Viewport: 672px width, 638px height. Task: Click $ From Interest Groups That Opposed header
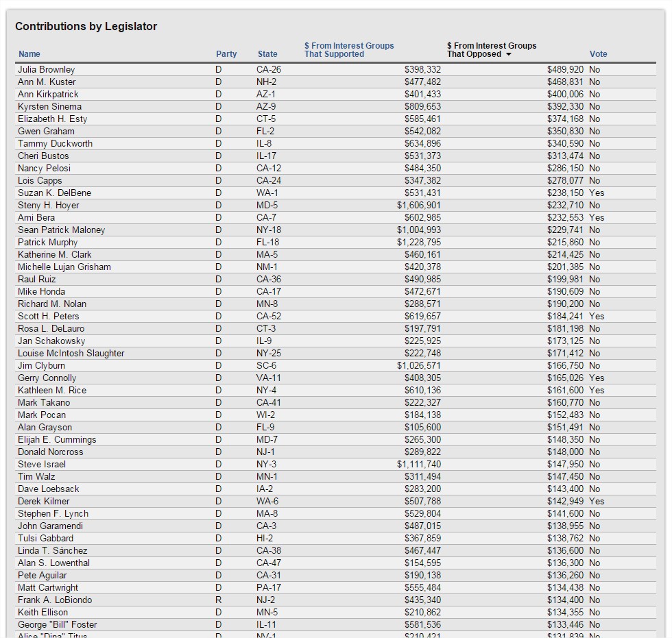(x=492, y=49)
